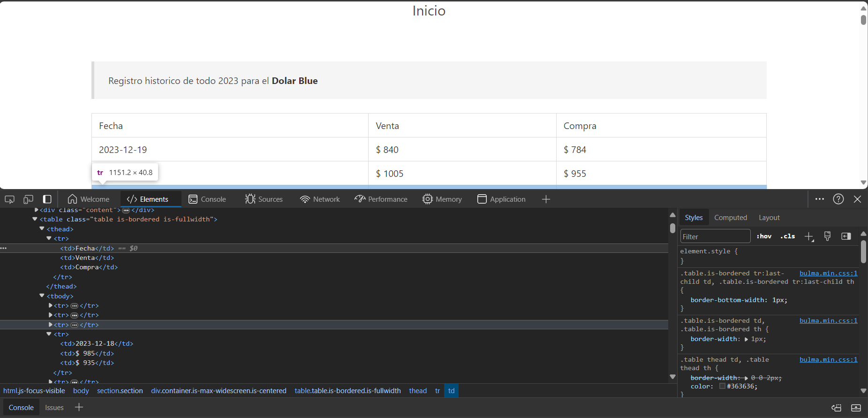Image resolution: width=868 pixels, height=418 pixels.
Task: Switch to Computed pane tab
Action: pos(731,218)
